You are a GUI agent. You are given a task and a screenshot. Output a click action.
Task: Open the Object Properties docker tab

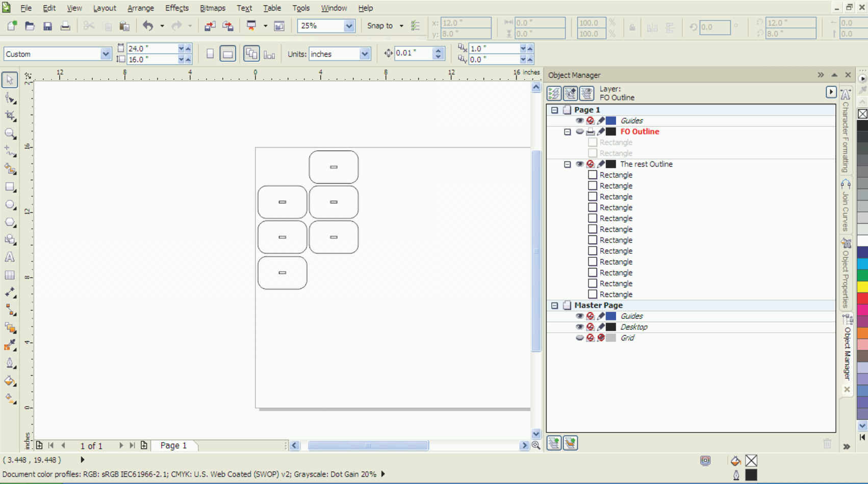point(846,273)
